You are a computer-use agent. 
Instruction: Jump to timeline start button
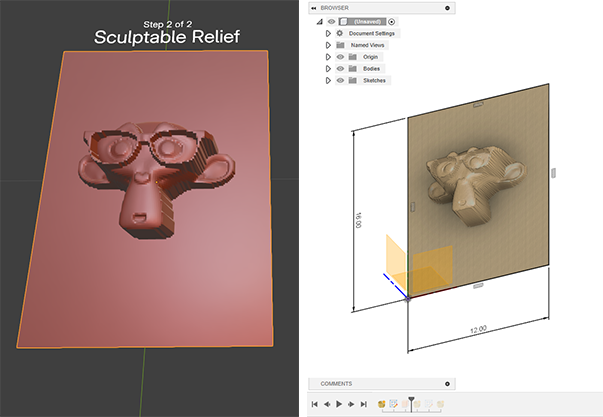tap(315, 404)
